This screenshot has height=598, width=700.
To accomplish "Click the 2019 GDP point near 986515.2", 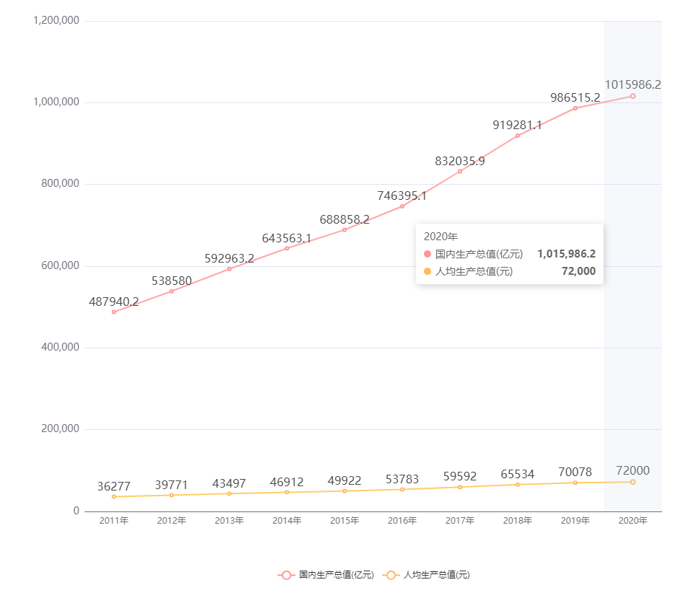I will [575, 108].
